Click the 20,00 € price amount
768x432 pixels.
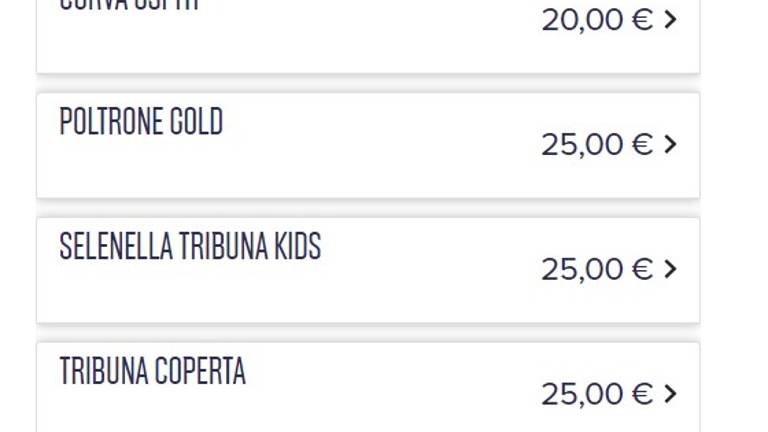click(597, 21)
